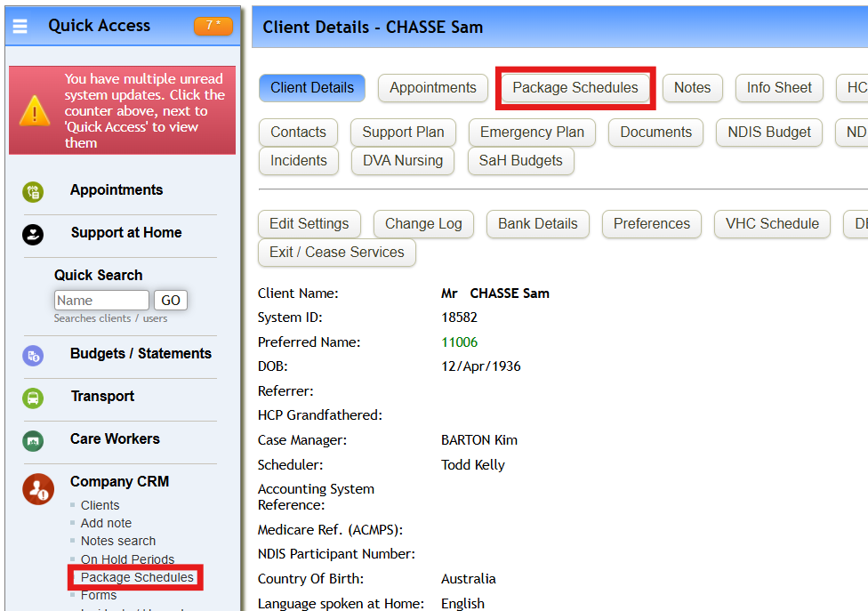Click the Care Workers icon
Viewport: 868px width, 611px height.
click(33, 440)
